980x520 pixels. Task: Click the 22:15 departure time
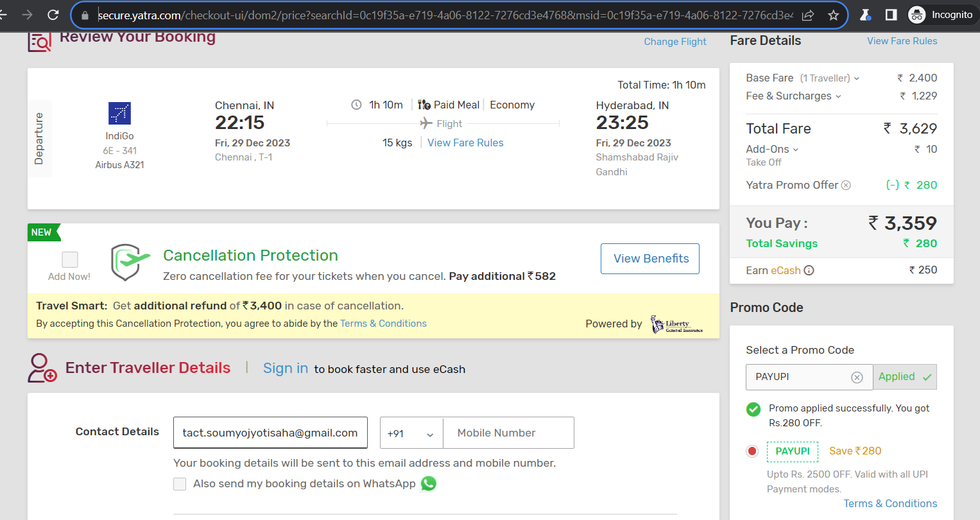[239, 123]
